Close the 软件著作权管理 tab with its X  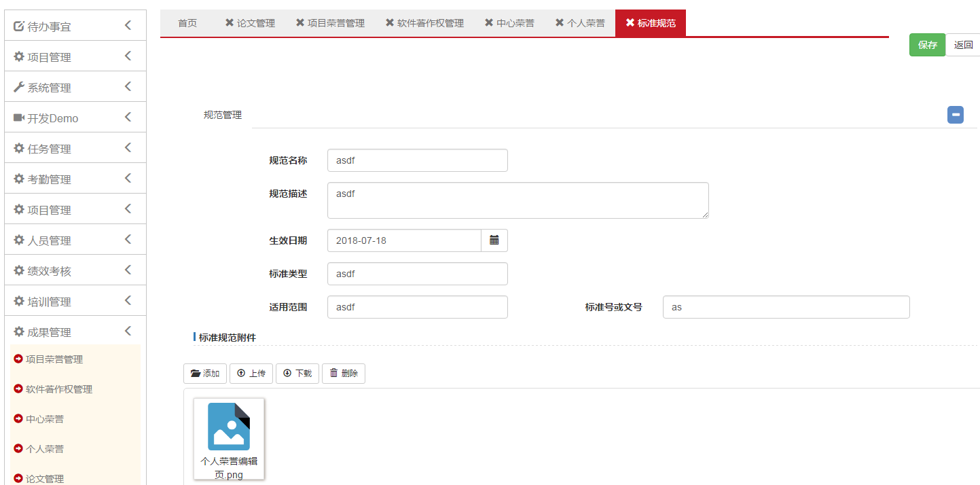tap(390, 22)
